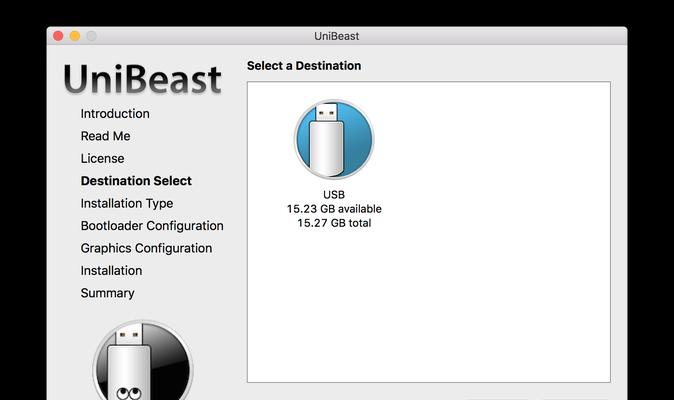Select the USB drive icon as destination
Image resolution: width=674 pixels, height=400 pixels.
coord(334,140)
